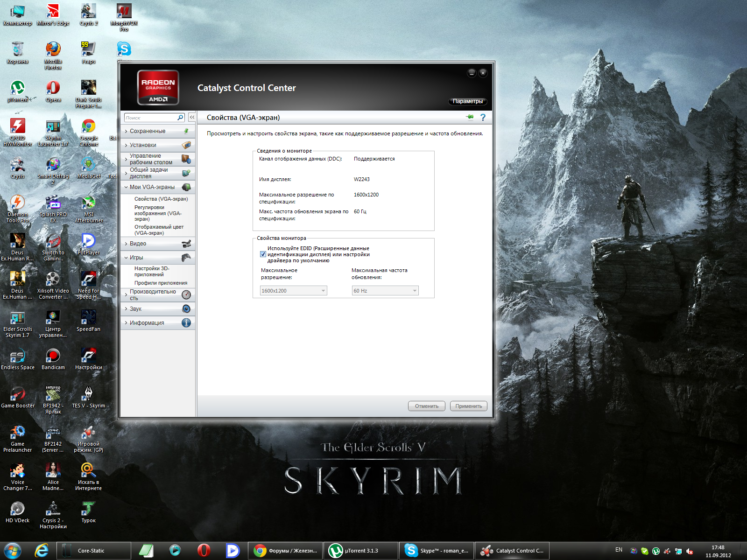Click the Catalyst Control Center taskbar button

click(x=513, y=551)
